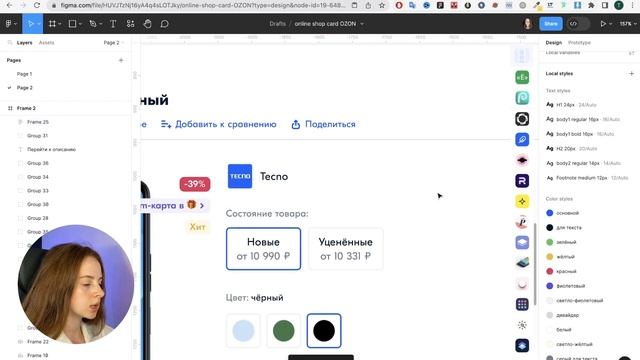
Task: Click the Поделиться link
Action: [324, 124]
